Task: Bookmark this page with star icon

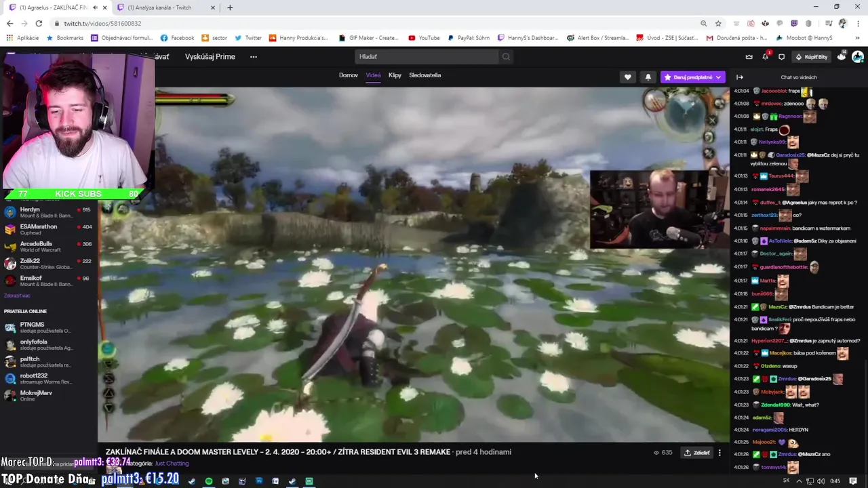Action: coord(718,23)
